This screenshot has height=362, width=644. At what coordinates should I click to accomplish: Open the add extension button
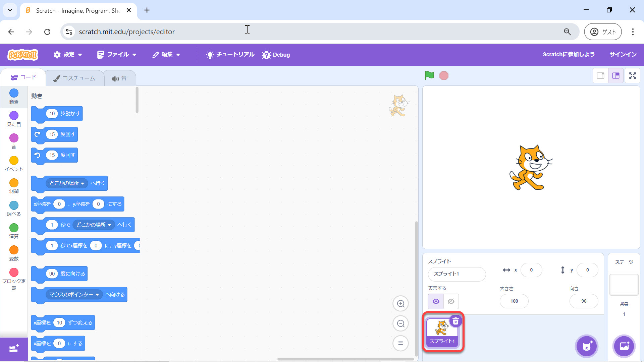[x=14, y=349]
